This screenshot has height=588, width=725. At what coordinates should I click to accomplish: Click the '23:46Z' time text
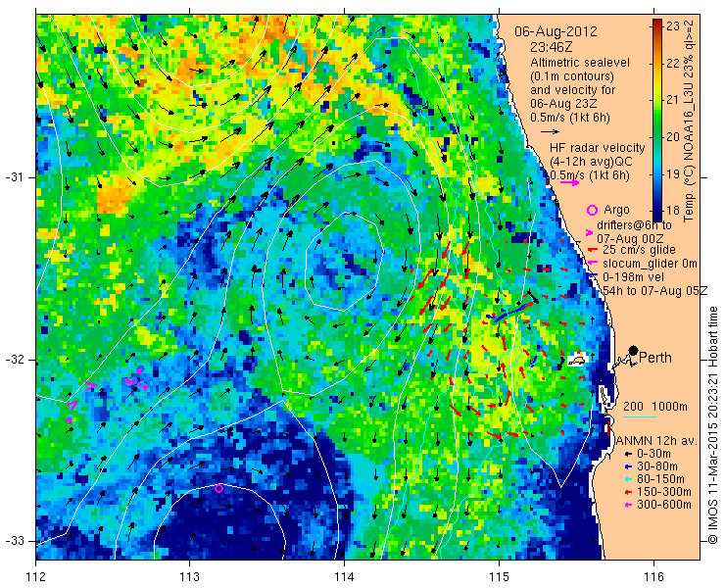551,47
